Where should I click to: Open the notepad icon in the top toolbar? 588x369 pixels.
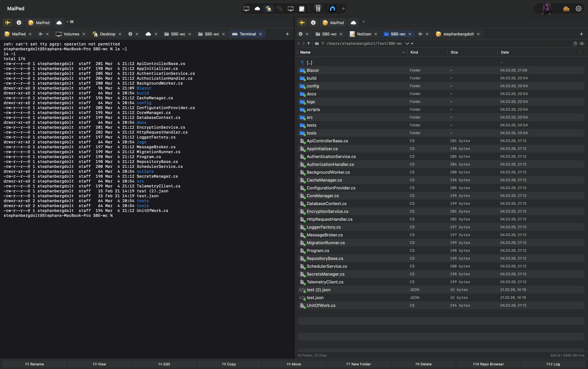302,8
